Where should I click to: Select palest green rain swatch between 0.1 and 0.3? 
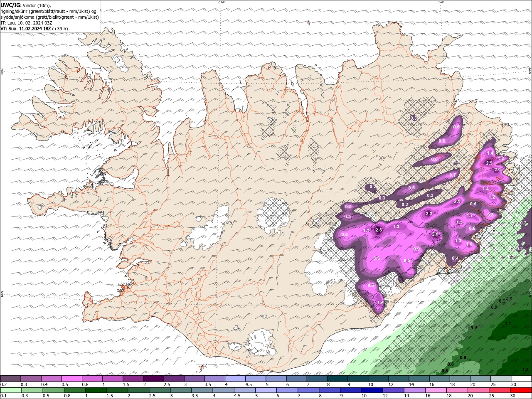tap(11, 390)
